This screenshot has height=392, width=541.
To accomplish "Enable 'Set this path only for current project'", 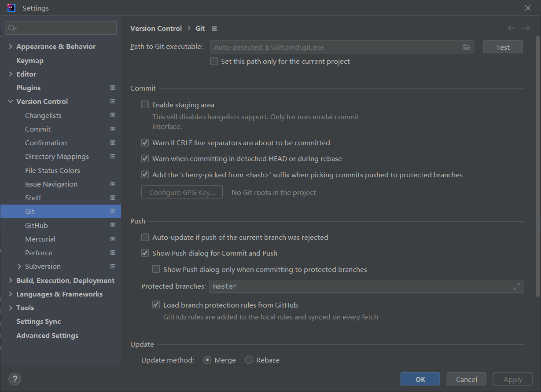I will point(214,62).
